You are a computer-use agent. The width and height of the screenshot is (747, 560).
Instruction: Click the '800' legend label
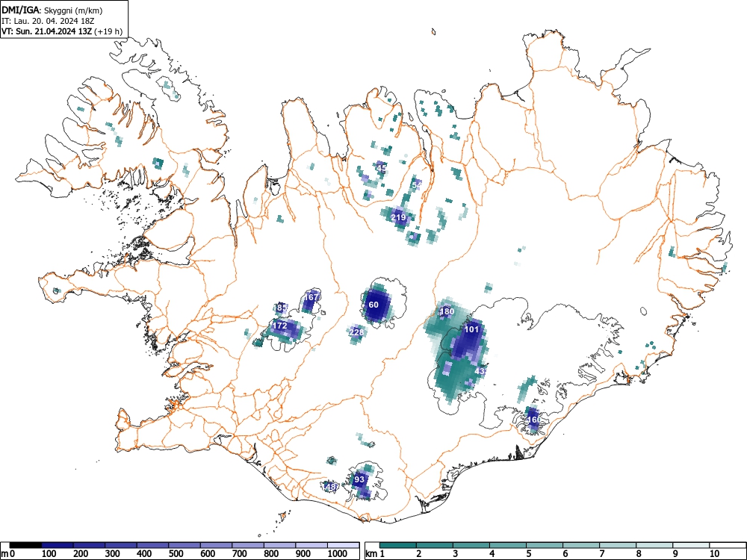coord(272,554)
